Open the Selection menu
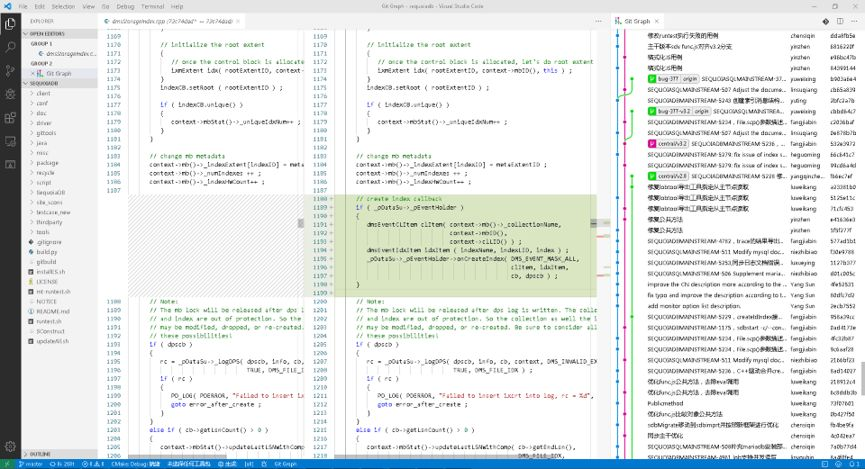The image size is (865, 469). tap(63, 6)
